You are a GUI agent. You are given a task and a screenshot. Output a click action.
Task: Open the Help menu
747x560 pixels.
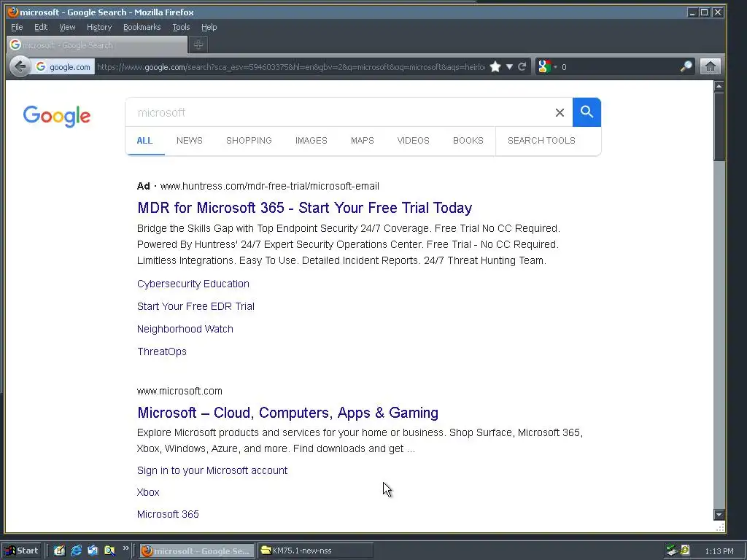209,27
